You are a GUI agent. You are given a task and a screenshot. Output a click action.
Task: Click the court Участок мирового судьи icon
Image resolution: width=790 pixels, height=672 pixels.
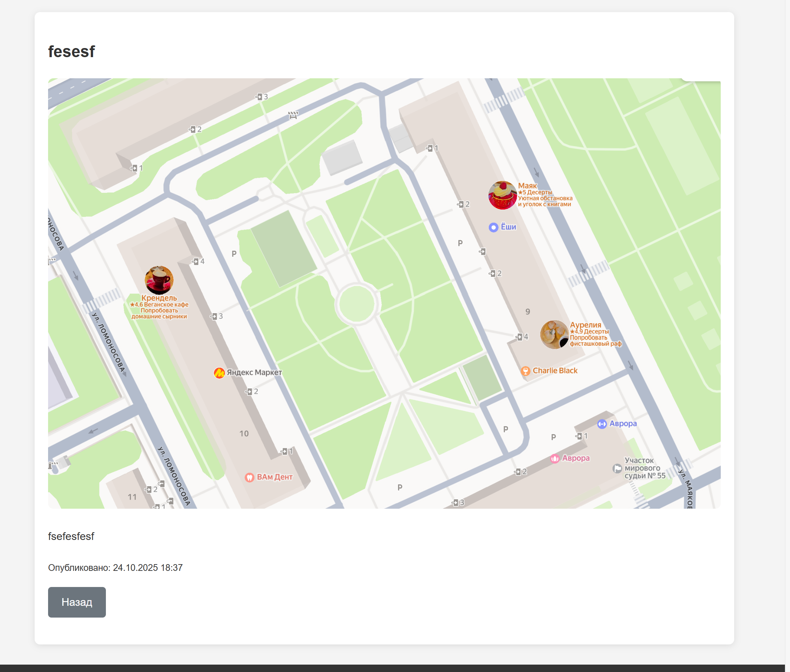click(617, 468)
